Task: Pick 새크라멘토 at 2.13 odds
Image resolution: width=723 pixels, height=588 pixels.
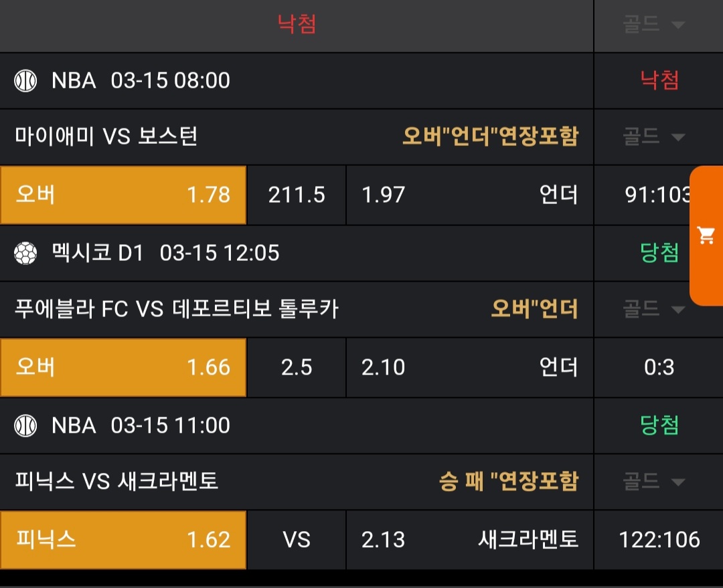Action: point(469,540)
